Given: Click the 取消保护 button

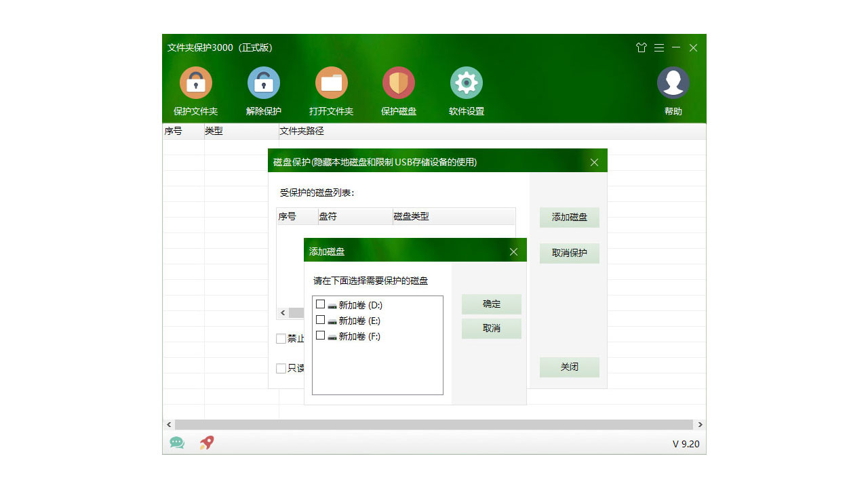Looking at the screenshot, I should pos(569,253).
